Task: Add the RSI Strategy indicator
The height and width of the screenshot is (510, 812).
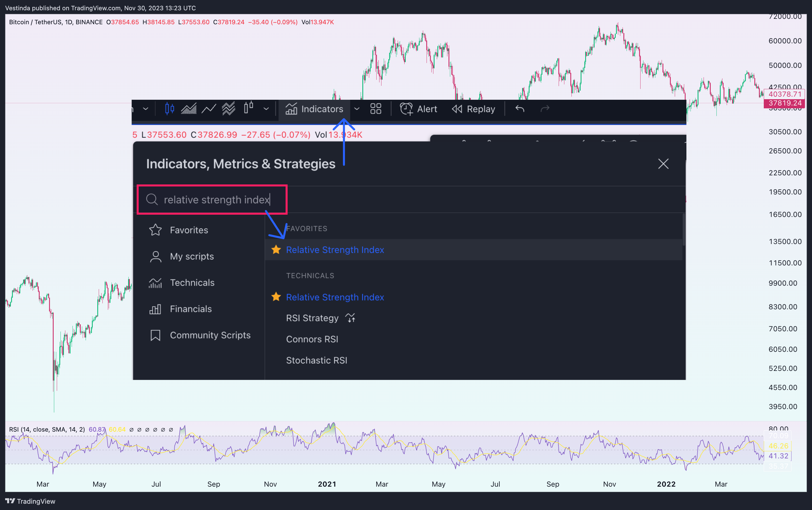Action: (x=312, y=318)
